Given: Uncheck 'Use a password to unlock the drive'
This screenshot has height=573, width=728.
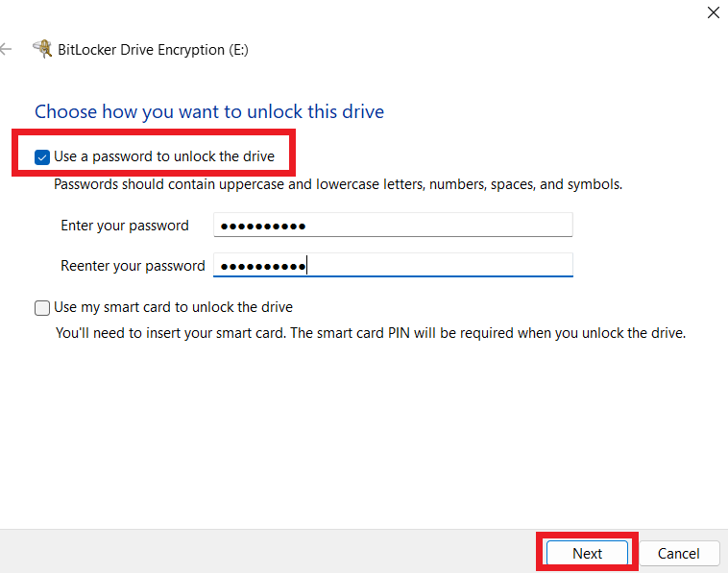Looking at the screenshot, I should pyautogui.click(x=42, y=157).
